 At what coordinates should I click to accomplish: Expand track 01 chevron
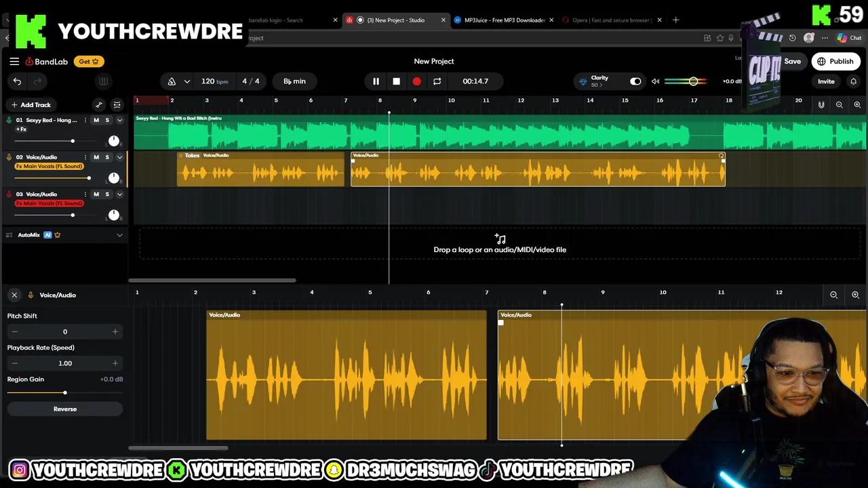coord(119,120)
